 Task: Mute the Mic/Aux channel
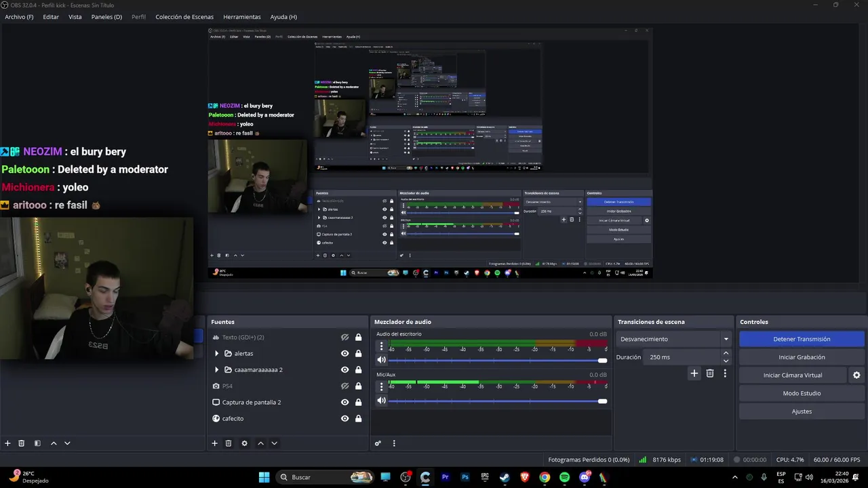pos(381,401)
